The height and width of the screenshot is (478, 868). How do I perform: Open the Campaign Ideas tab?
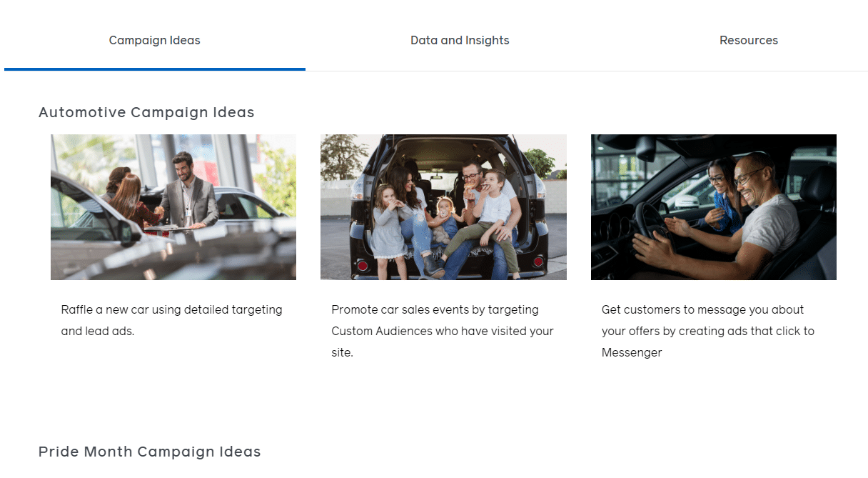pyautogui.click(x=154, y=41)
